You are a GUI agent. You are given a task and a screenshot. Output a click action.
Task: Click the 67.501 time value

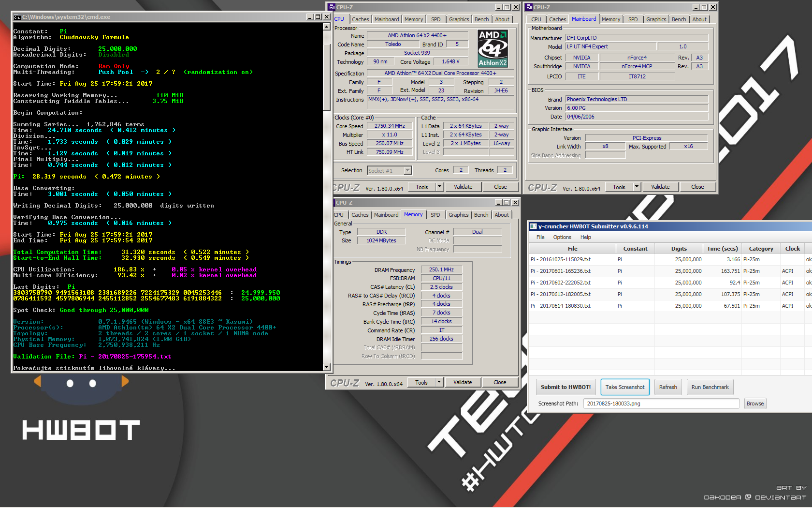[732, 306]
